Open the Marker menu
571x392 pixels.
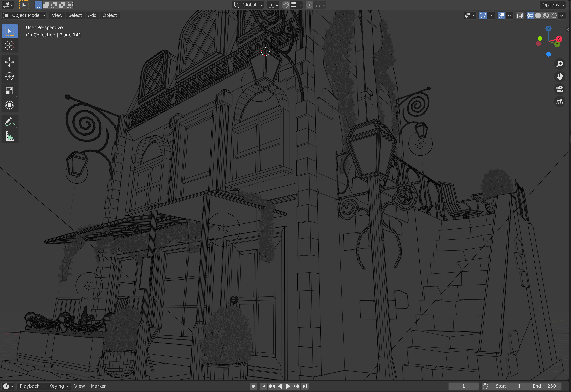98,386
